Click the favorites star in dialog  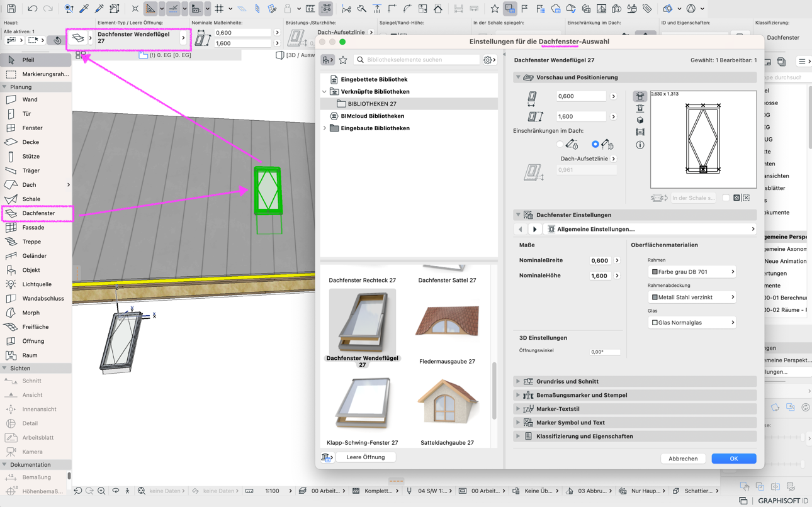click(343, 60)
